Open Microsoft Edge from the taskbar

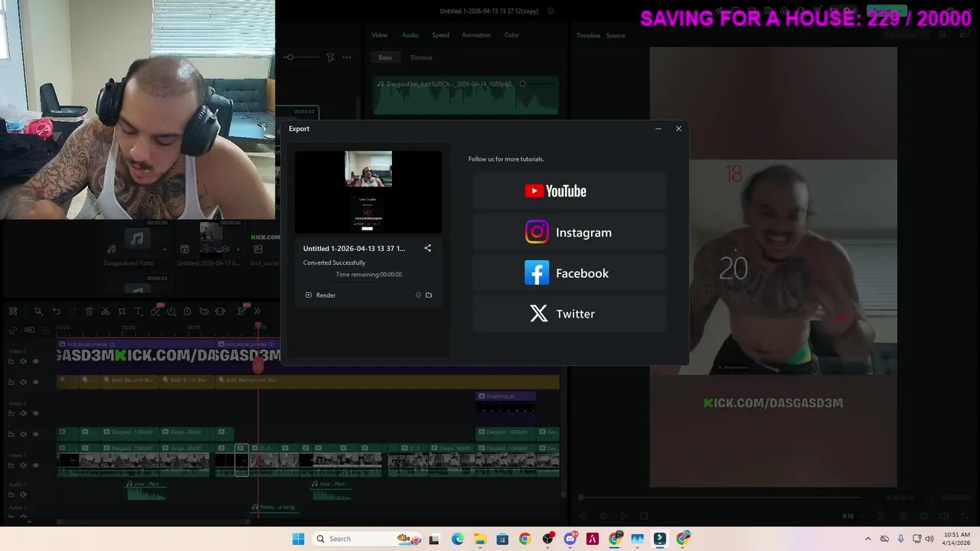pyautogui.click(x=457, y=539)
